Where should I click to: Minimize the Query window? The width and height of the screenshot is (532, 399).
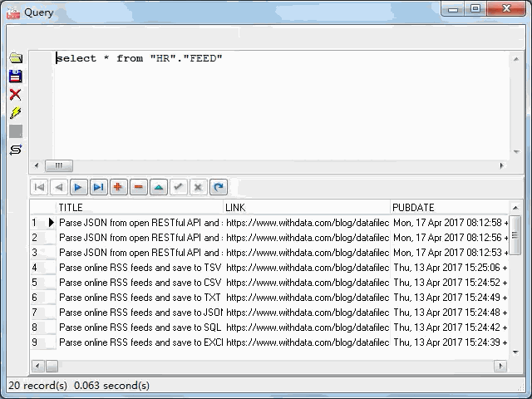(453, 8)
